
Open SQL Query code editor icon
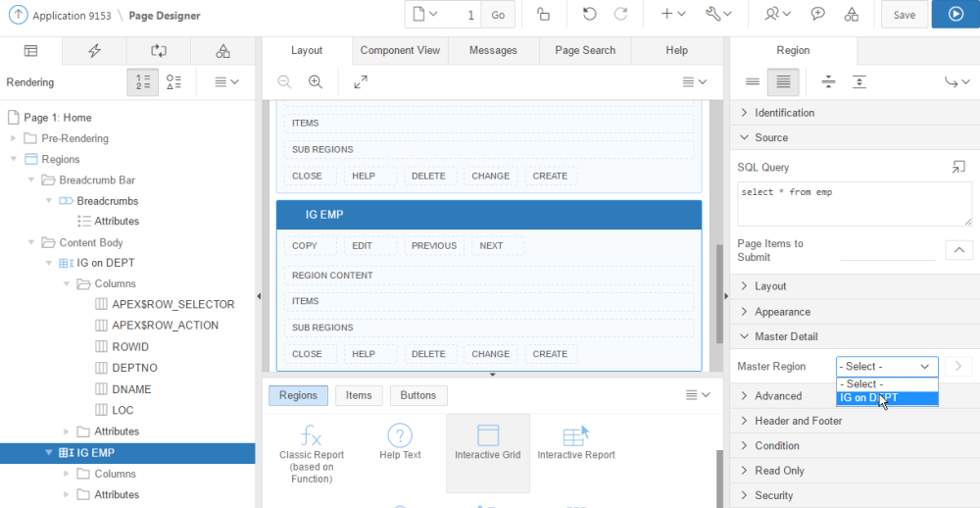point(958,167)
